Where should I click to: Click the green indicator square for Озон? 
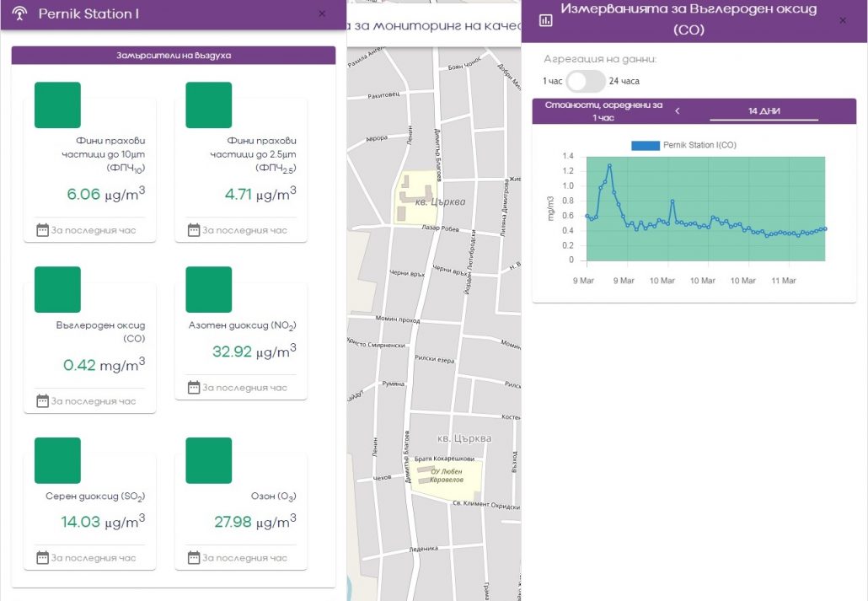click(209, 460)
